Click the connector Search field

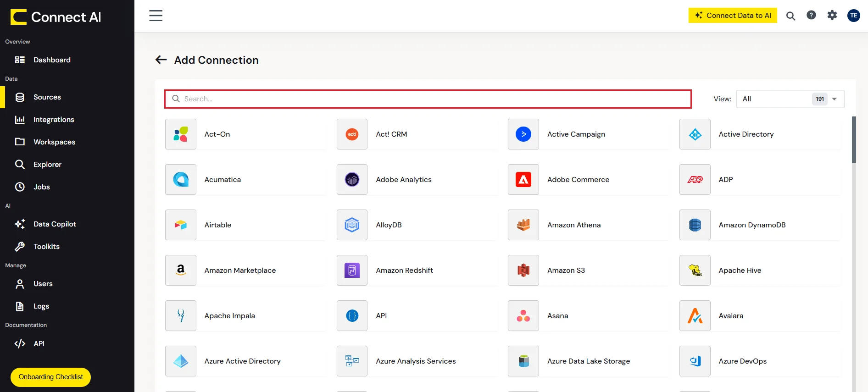[428, 99]
